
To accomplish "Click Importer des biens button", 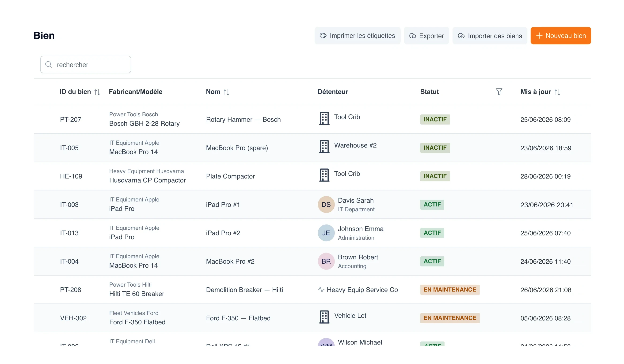I will (490, 36).
